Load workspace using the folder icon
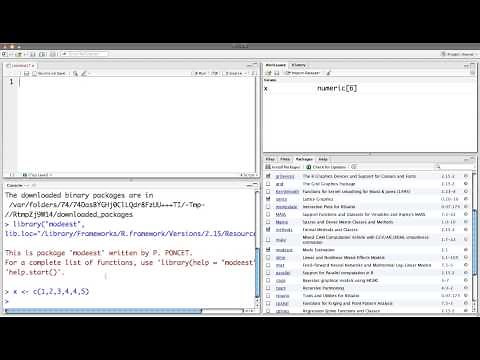480x360 pixels. (269, 73)
